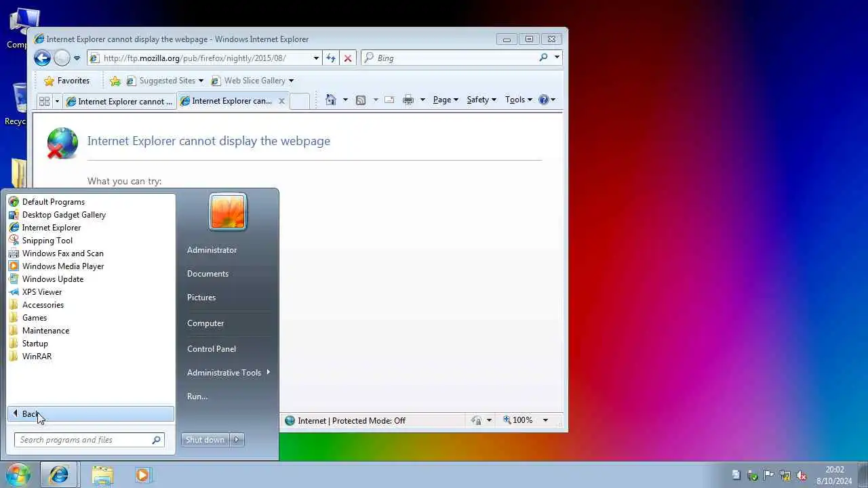Click the 100% zoom level button

[518, 421]
